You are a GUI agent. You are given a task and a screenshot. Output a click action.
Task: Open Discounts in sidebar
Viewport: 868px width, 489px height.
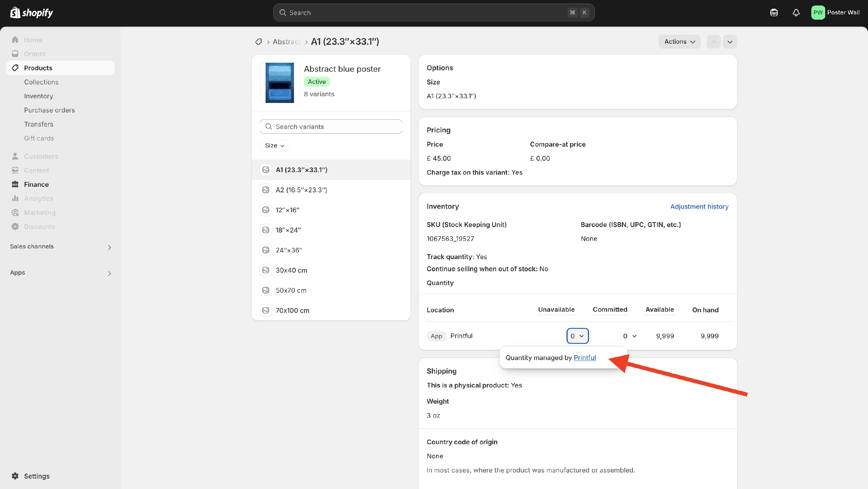[39, 227]
